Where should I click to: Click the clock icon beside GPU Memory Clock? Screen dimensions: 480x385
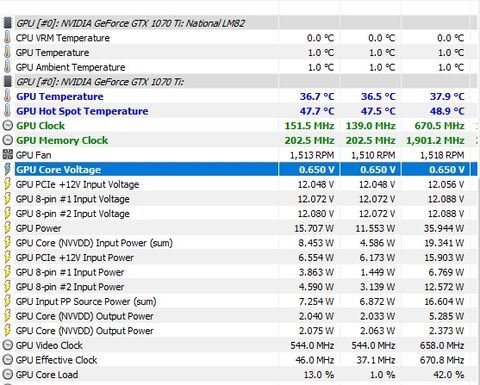(7, 140)
